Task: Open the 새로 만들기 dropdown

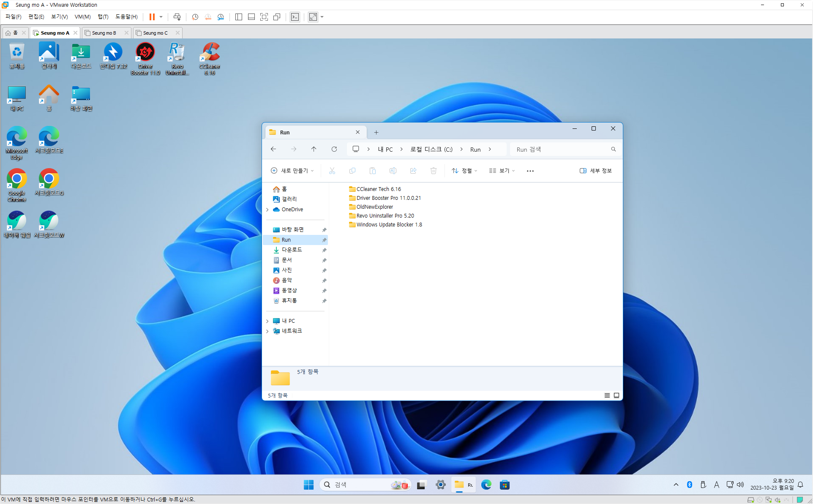Action: tap(292, 171)
